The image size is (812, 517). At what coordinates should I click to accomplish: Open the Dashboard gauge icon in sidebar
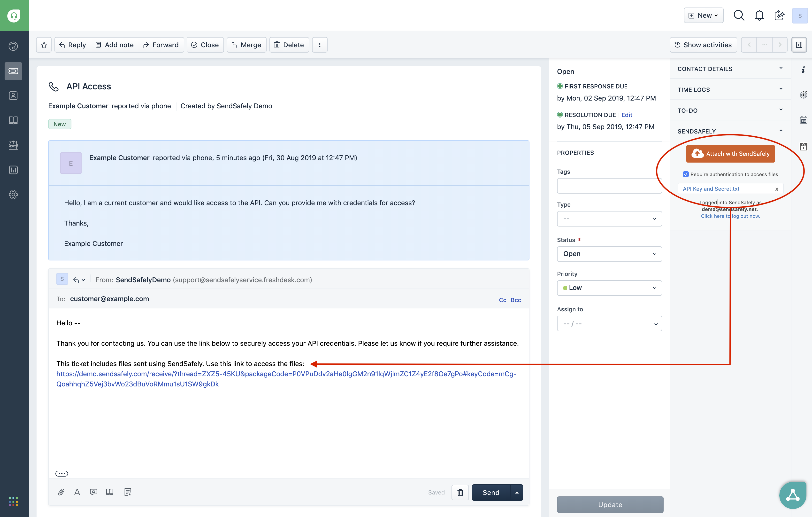(14, 46)
